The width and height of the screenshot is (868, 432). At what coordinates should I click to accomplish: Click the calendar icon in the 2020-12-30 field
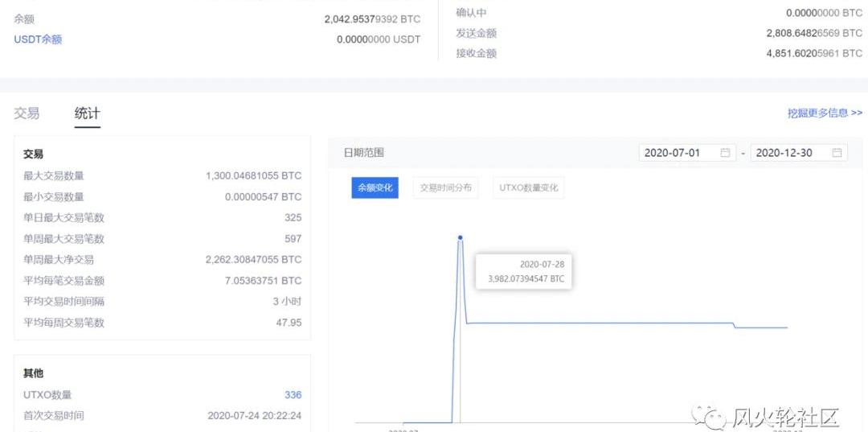click(837, 153)
